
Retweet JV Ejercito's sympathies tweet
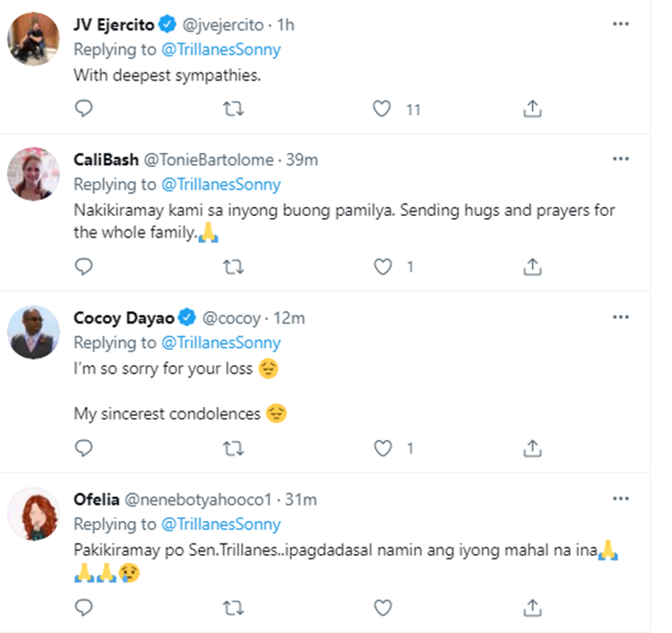[x=233, y=108]
